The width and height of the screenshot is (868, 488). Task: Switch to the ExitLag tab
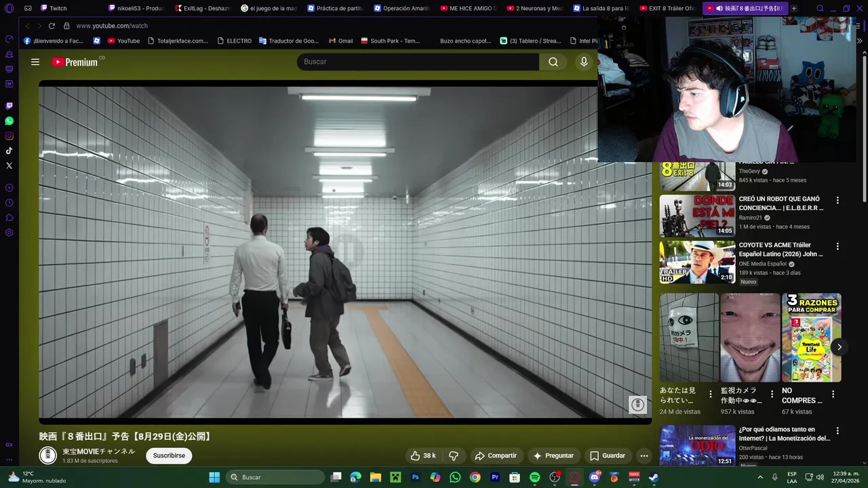point(202,8)
